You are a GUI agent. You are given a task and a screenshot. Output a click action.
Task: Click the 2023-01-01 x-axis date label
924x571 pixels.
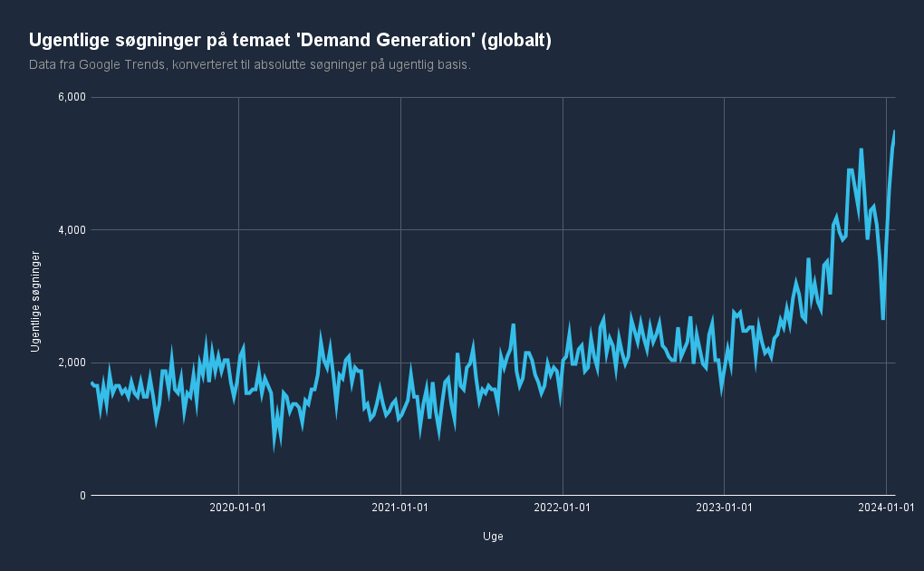724,508
